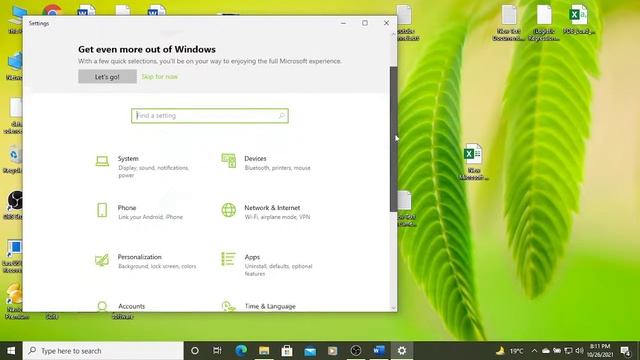Switch to Microsoft Word on the taskbar
Image resolution: width=640 pixels, height=360 pixels.
pyautogui.click(x=379, y=351)
